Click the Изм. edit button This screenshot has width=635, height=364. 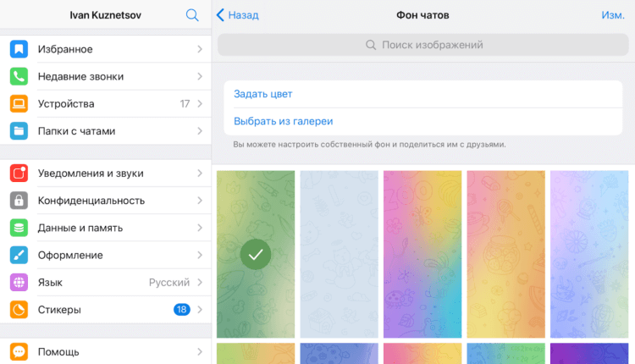coord(613,15)
